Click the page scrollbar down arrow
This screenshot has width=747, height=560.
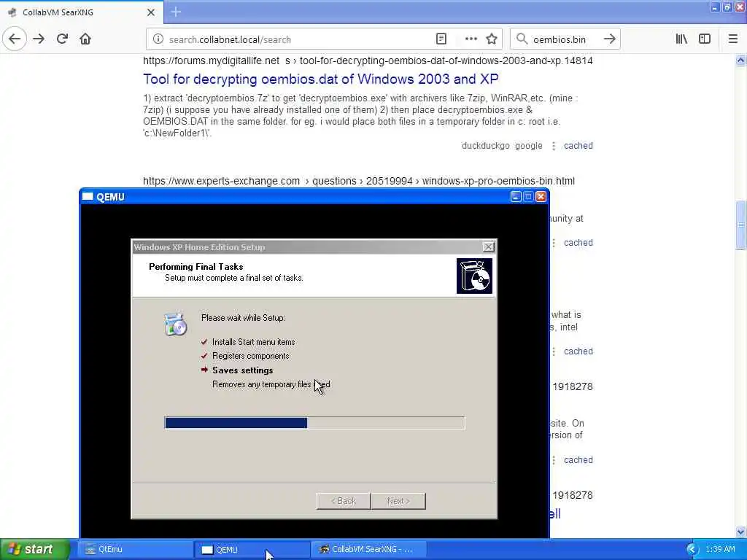pyautogui.click(x=741, y=532)
